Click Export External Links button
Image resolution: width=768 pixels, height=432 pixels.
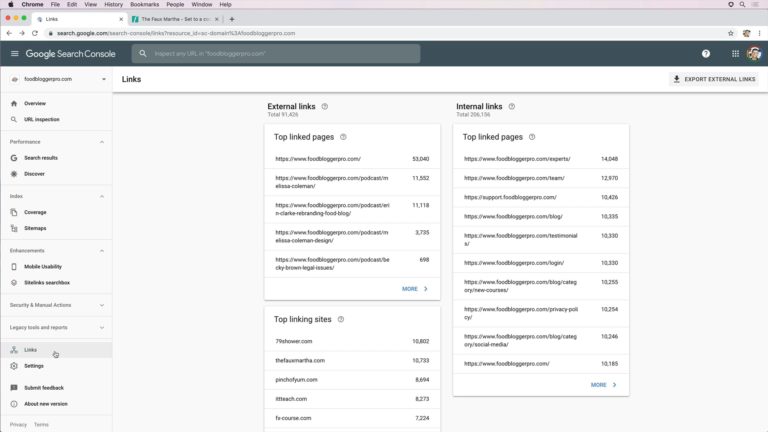[x=714, y=79]
